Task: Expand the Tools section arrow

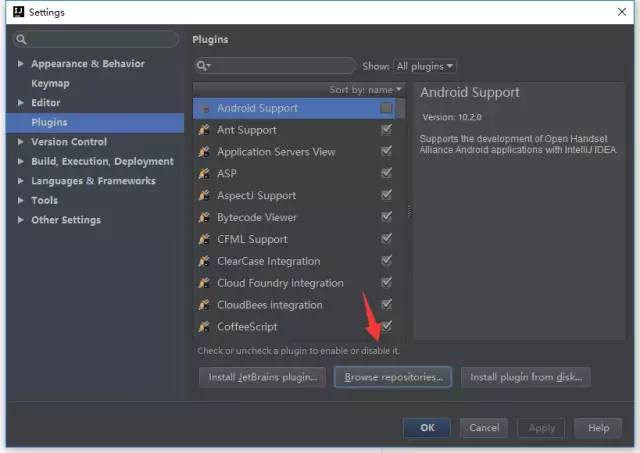Action: (x=20, y=200)
